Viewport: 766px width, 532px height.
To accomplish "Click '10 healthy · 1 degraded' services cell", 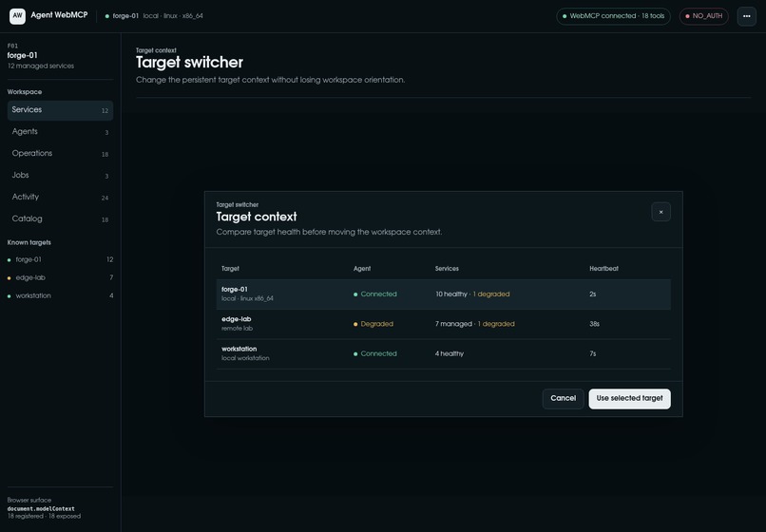I will point(472,294).
